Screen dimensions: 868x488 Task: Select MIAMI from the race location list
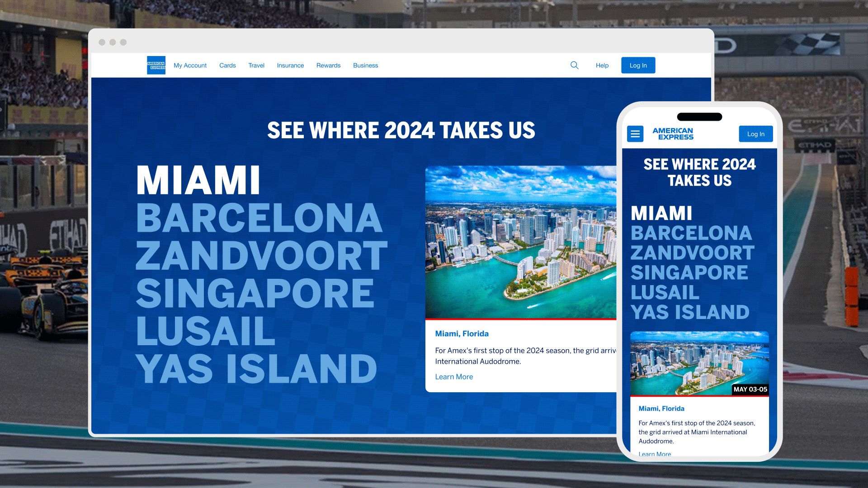pos(199,179)
